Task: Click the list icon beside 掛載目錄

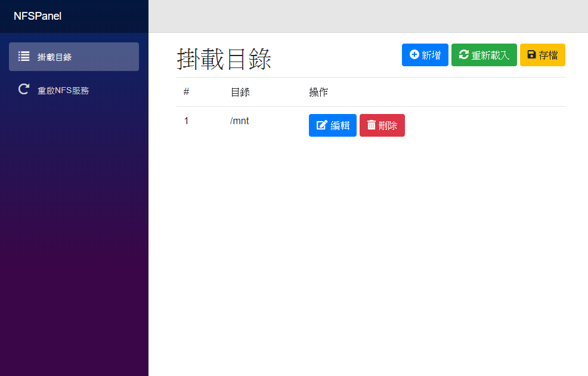Action: [x=24, y=56]
